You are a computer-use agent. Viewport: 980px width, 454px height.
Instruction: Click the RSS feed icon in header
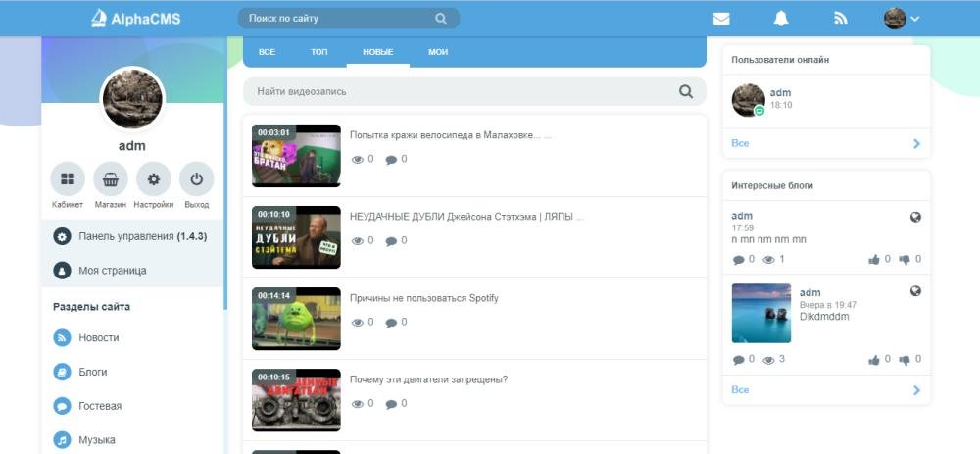(840, 18)
